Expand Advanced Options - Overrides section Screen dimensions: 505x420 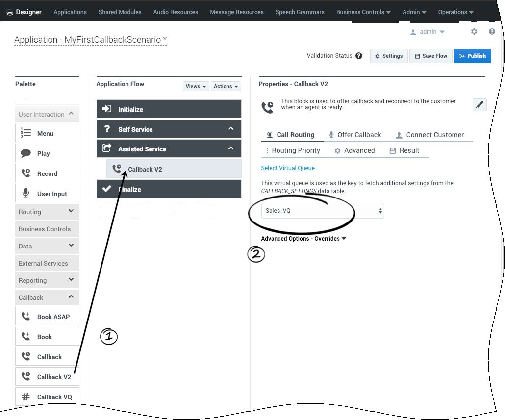303,239
